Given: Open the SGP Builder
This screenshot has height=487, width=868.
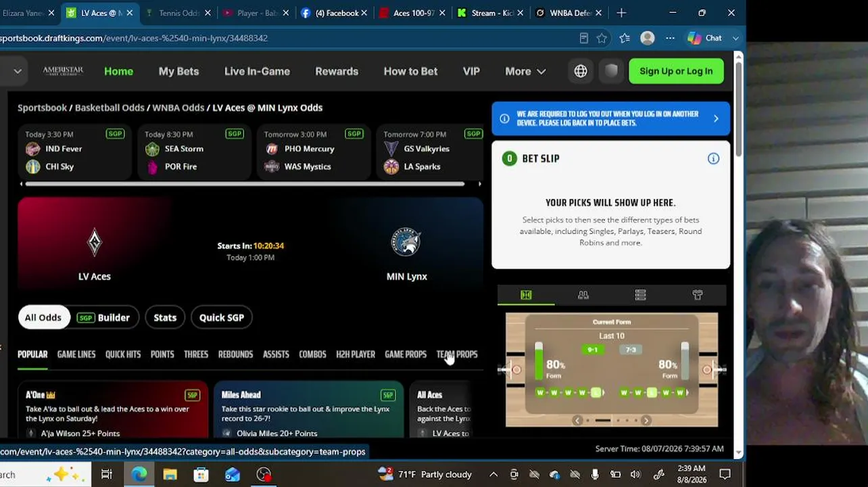Looking at the screenshot, I should 104,317.
